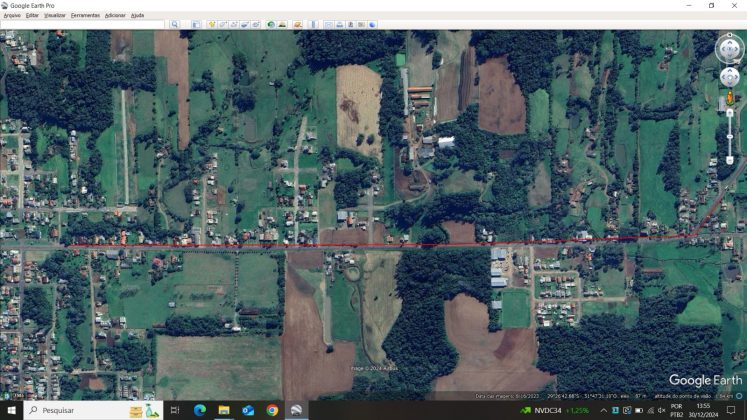The height and width of the screenshot is (420, 747).
Task: Toggle sunlight across the landscape
Action: pyautogui.click(x=282, y=24)
